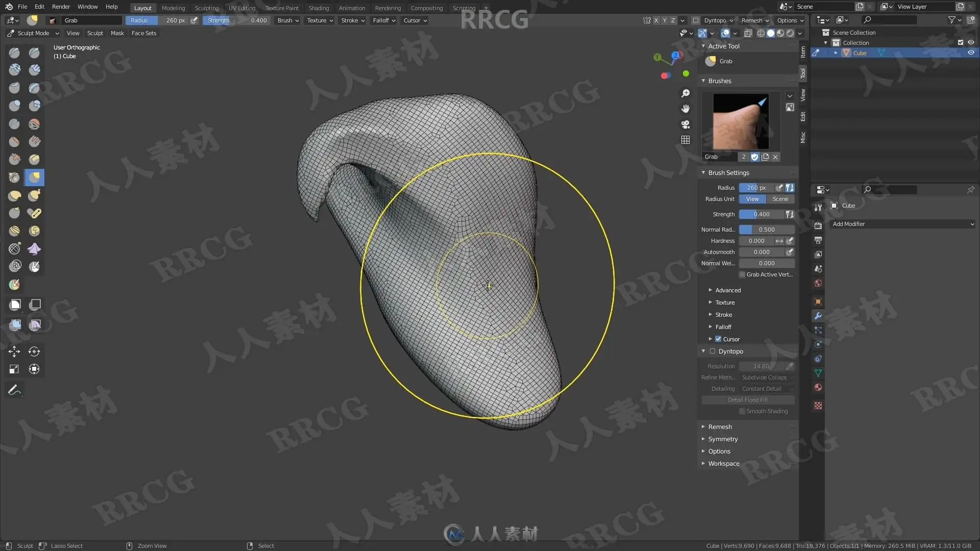Select the active Grab brush tool

point(34,177)
